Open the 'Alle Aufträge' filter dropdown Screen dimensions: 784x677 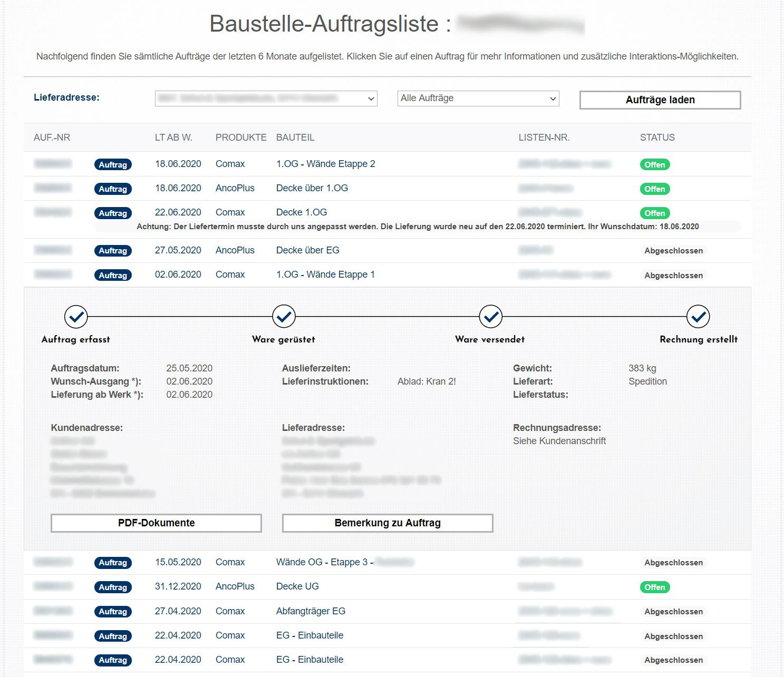coord(478,99)
